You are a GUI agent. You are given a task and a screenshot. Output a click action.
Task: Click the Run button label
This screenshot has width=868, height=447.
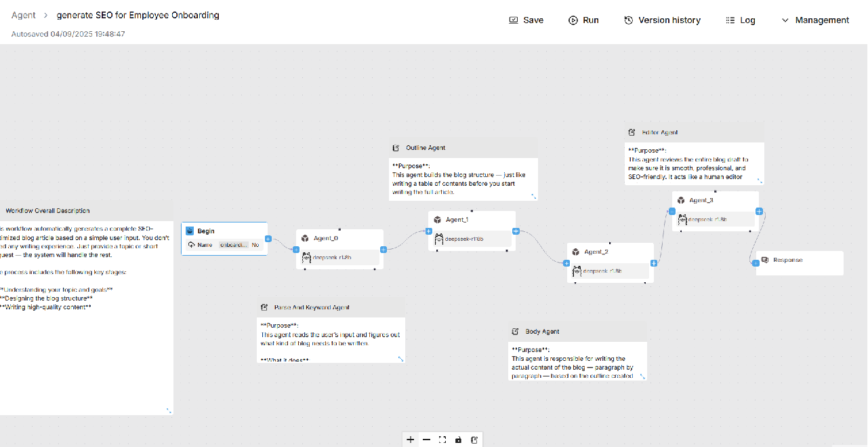click(x=591, y=20)
